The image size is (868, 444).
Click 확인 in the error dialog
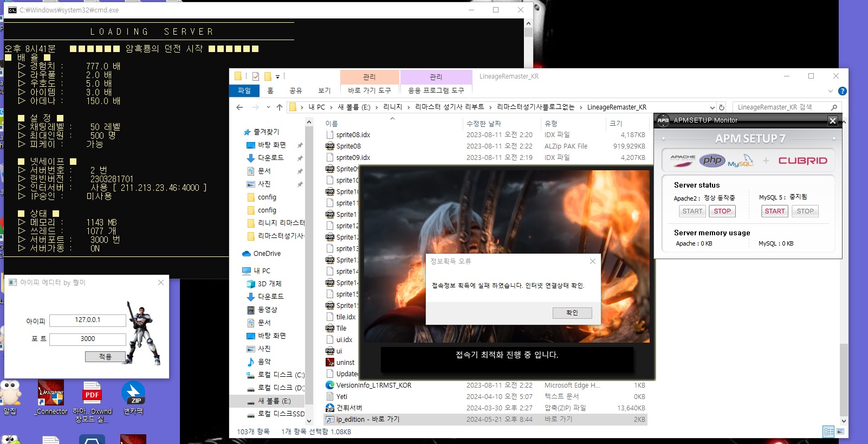tap(572, 313)
